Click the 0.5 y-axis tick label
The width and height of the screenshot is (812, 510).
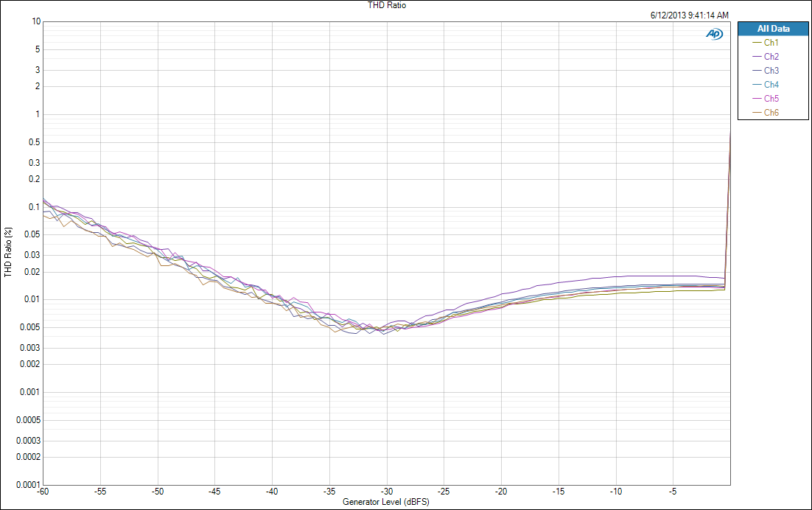pos(35,142)
